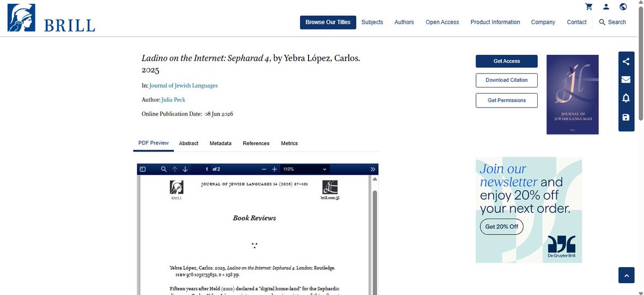Open the user account icon

coord(606,7)
